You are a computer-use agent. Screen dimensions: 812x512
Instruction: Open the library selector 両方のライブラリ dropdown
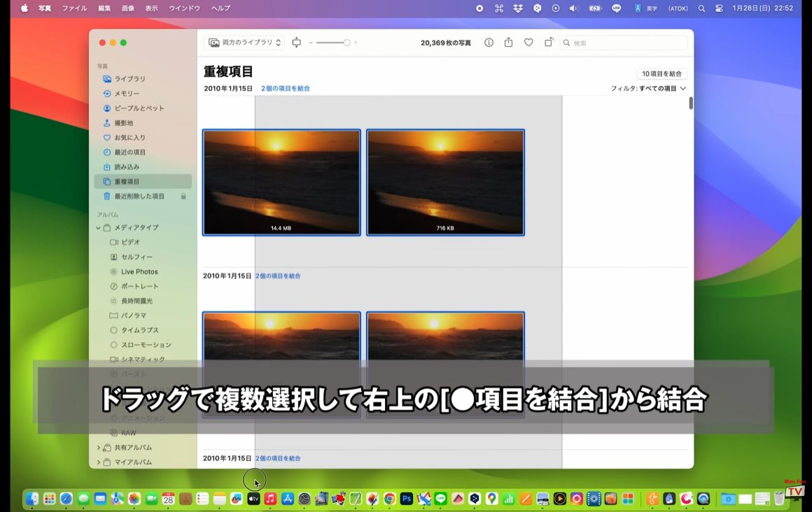tap(244, 43)
